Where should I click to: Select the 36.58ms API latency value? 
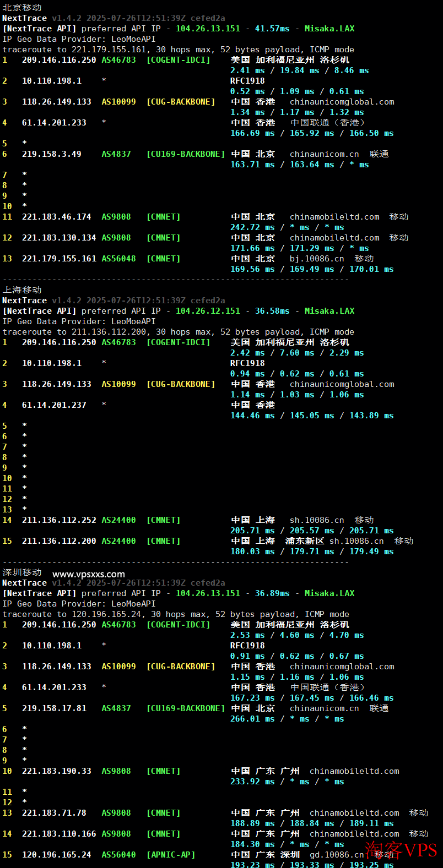(x=272, y=311)
